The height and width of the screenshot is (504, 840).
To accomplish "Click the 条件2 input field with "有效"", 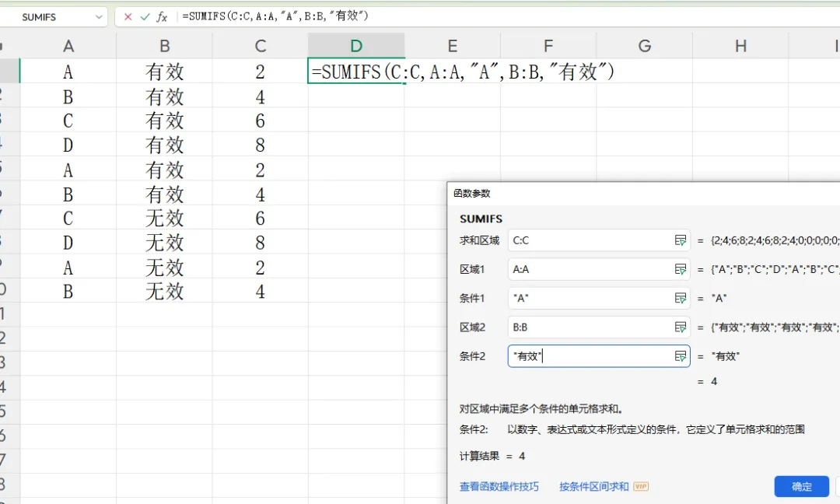I will click(x=598, y=356).
